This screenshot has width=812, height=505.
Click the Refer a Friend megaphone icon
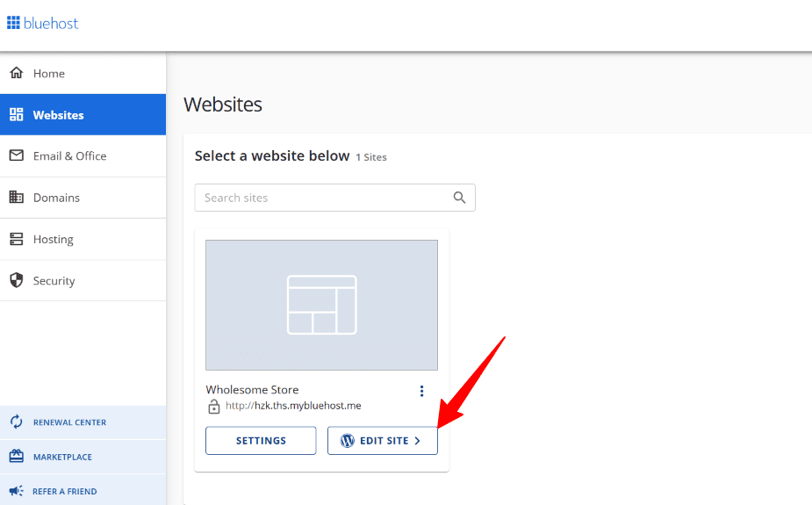pos(17,490)
